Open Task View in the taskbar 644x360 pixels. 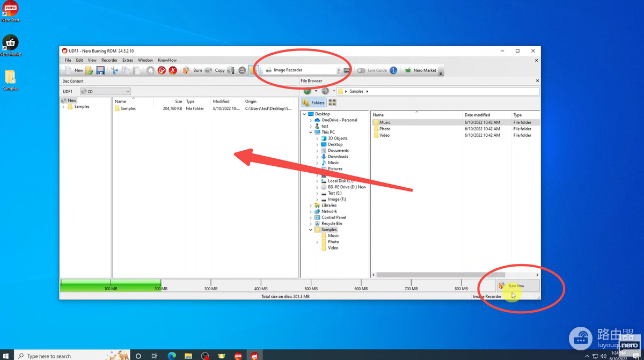(x=155, y=356)
